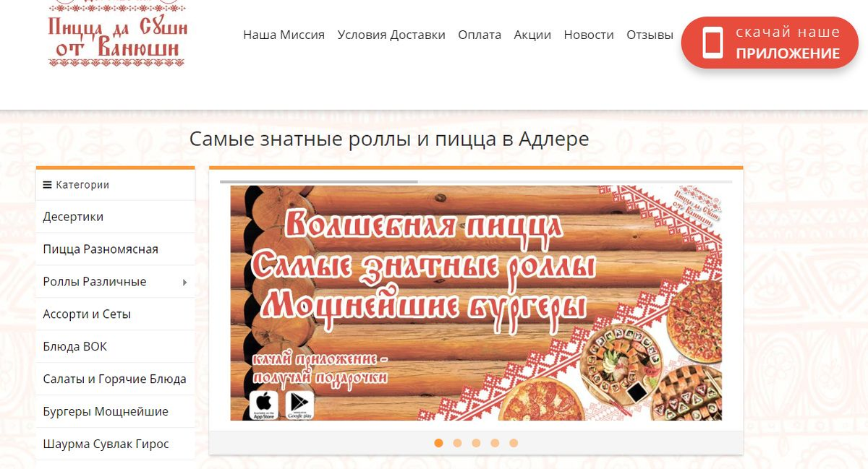Viewport: 868px width, 469px height.
Task: Click the Волшебная пицца banner image
Action: [476, 304]
